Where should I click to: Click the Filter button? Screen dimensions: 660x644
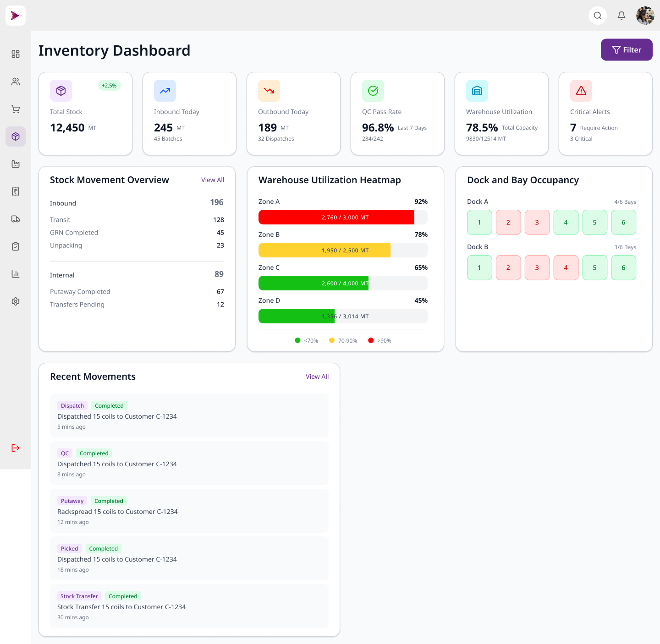[627, 49]
